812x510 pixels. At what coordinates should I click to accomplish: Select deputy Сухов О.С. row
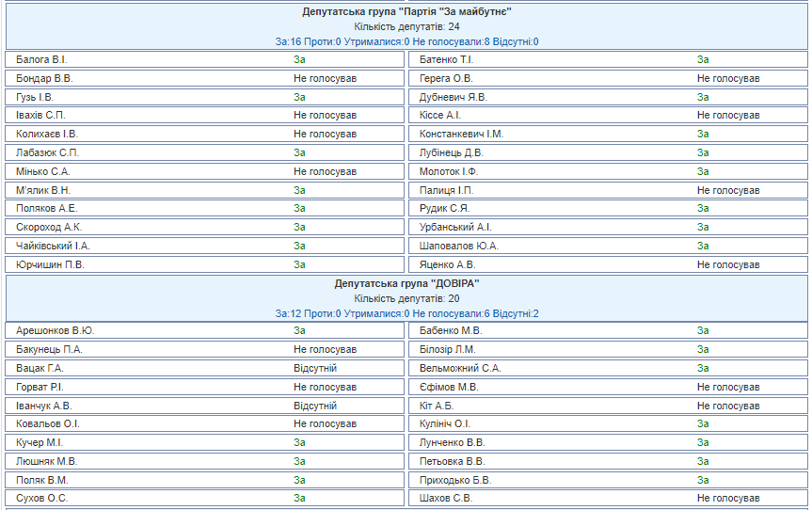(42, 498)
